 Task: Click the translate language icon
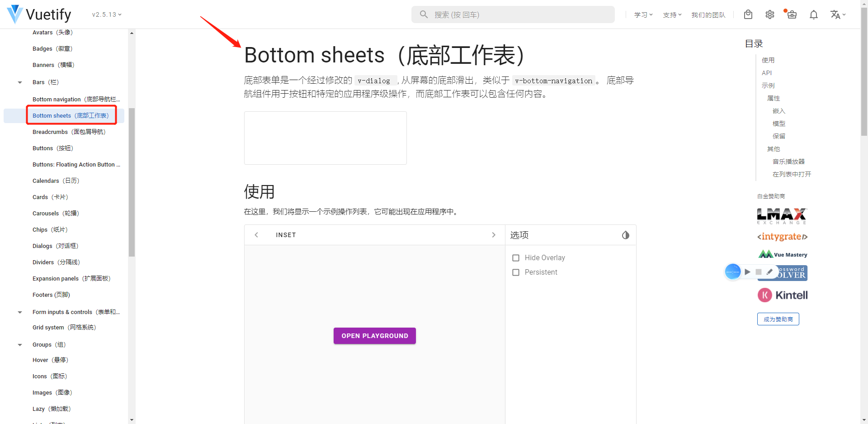pyautogui.click(x=835, y=14)
